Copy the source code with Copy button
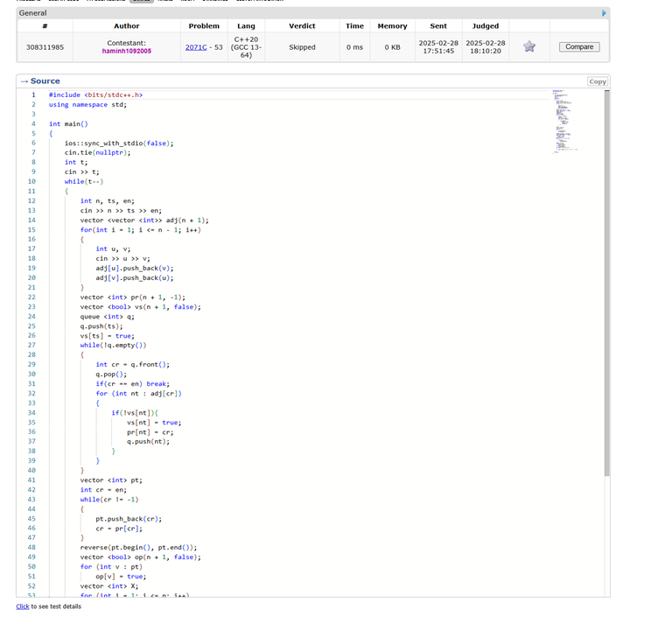This screenshot has width=672, height=623. [598, 81]
